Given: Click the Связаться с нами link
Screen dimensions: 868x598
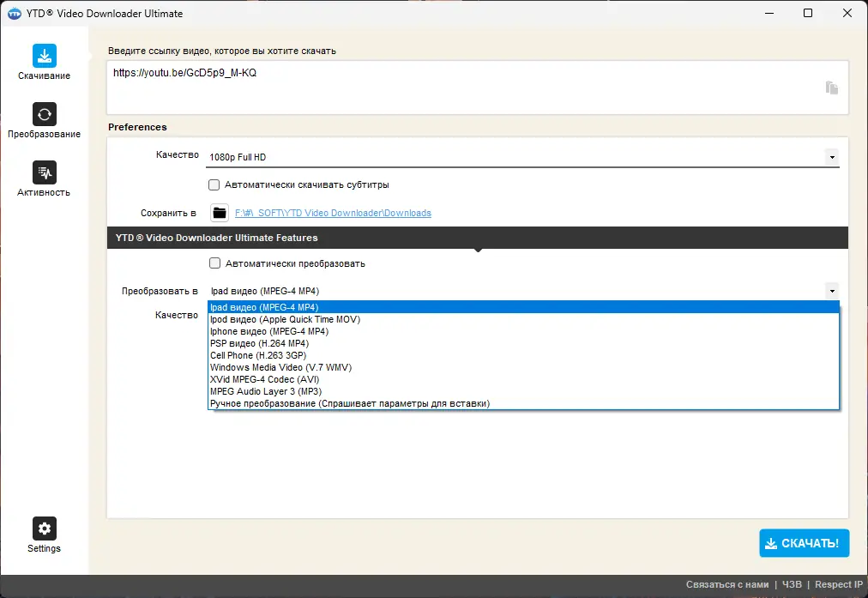Looking at the screenshot, I should (726, 585).
